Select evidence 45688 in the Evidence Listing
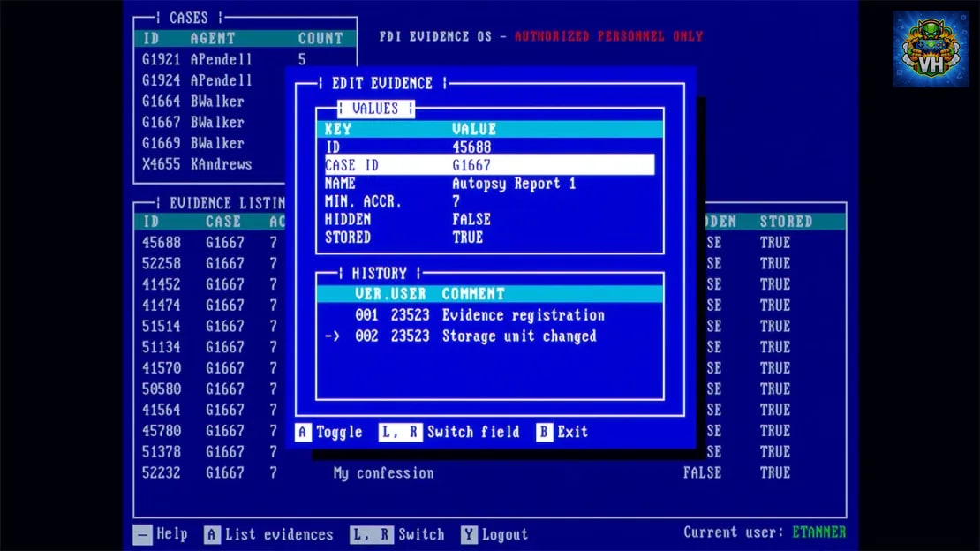Screen dimensions: 980x551 (210, 243)
